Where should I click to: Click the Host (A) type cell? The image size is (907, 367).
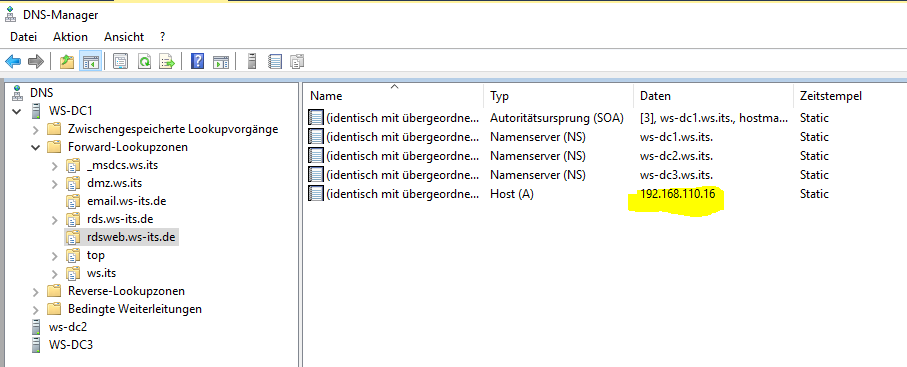point(511,194)
